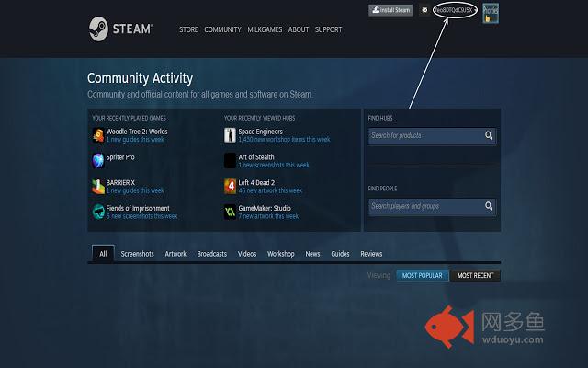
Task: Open Fiends of Imprisonment hub link
Action: click(x=138, y=208)
